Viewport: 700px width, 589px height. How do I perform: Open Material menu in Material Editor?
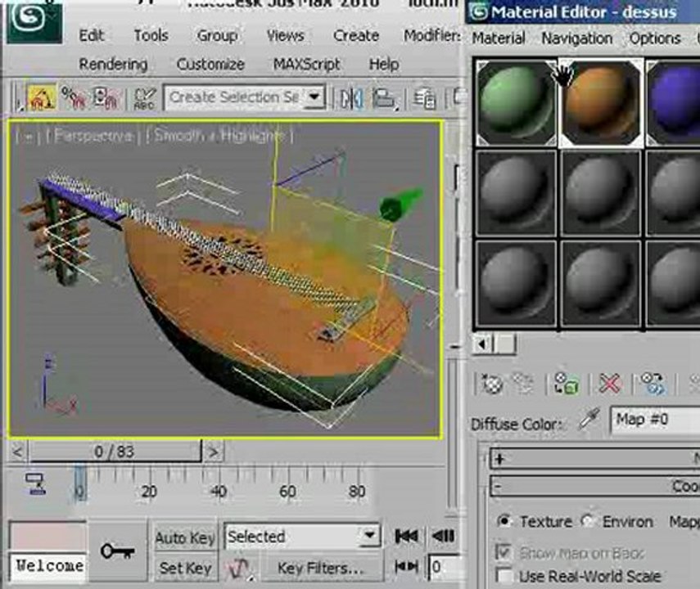pyautogui.click(x=499, y=38)
